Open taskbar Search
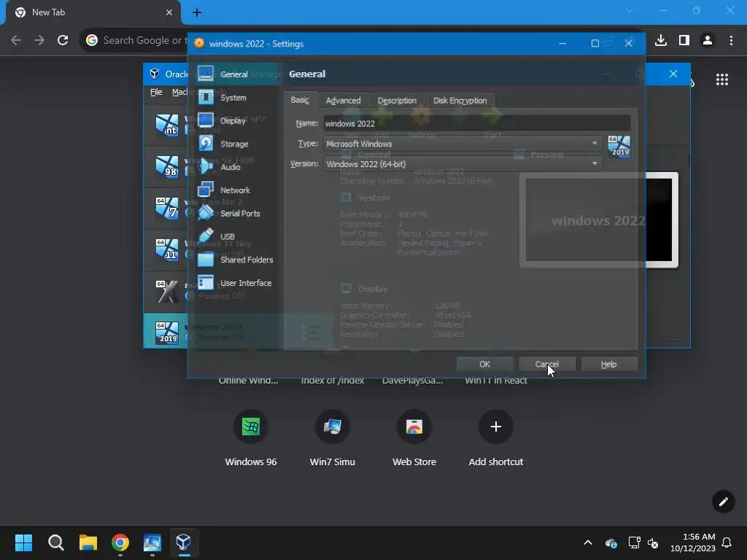The image size is (747, 560). pos(55,542)
